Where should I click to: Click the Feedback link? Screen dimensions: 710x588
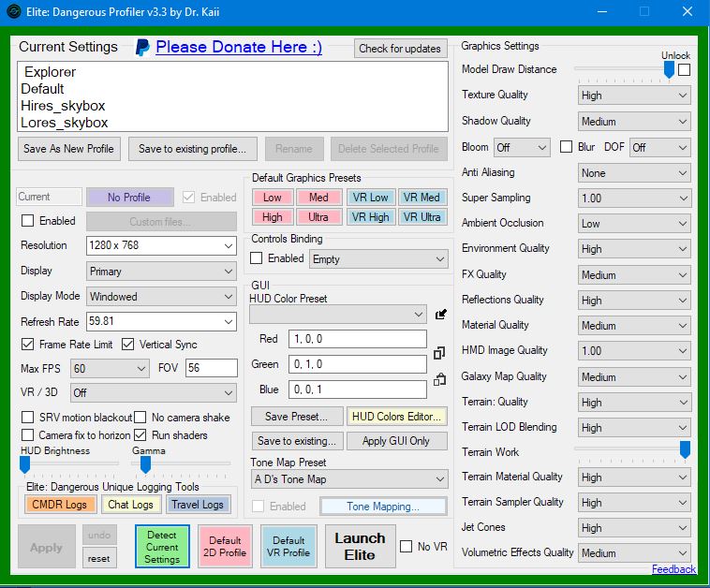(x=673, y=569)
